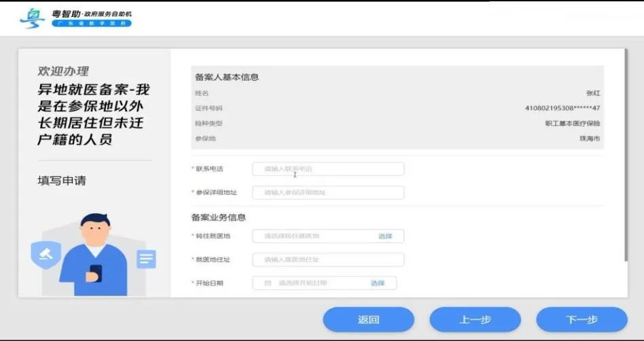Click the 返回 button
This screenshot has height=341, width=644.
point(368,320)
